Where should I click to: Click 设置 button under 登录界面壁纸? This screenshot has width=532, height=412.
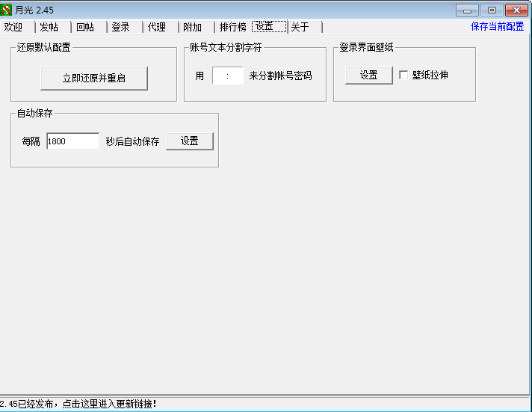(x=368, y=76)
